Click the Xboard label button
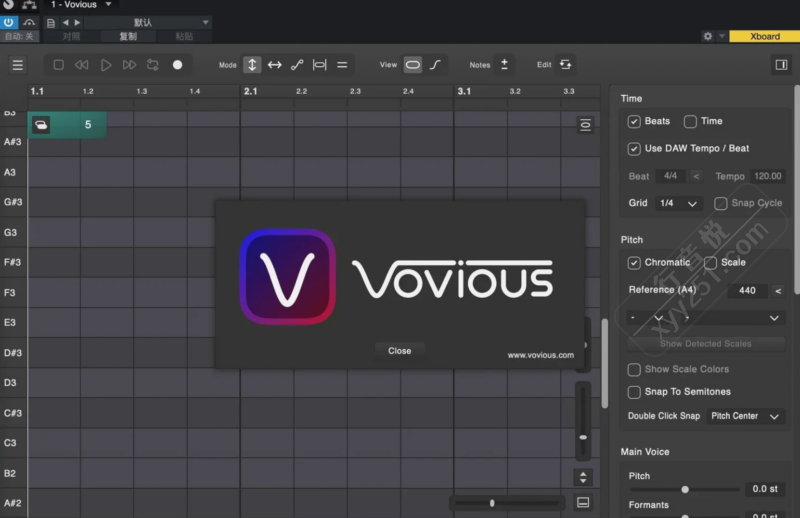Screen dimensions: 800x518 click(765, 36)
